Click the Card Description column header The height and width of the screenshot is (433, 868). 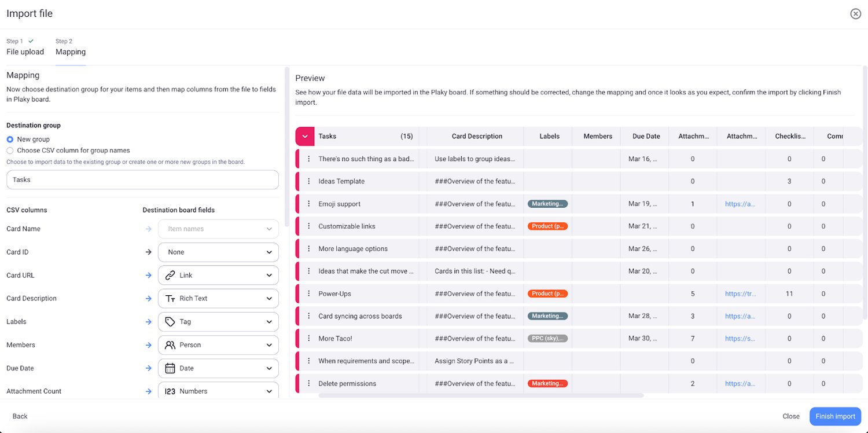click(x=477, y=137)
